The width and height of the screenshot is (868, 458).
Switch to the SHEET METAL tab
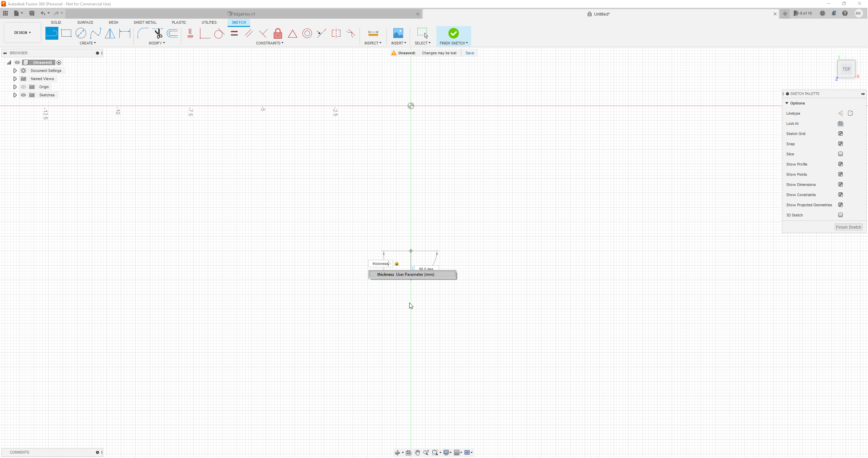tap(145, 22)
